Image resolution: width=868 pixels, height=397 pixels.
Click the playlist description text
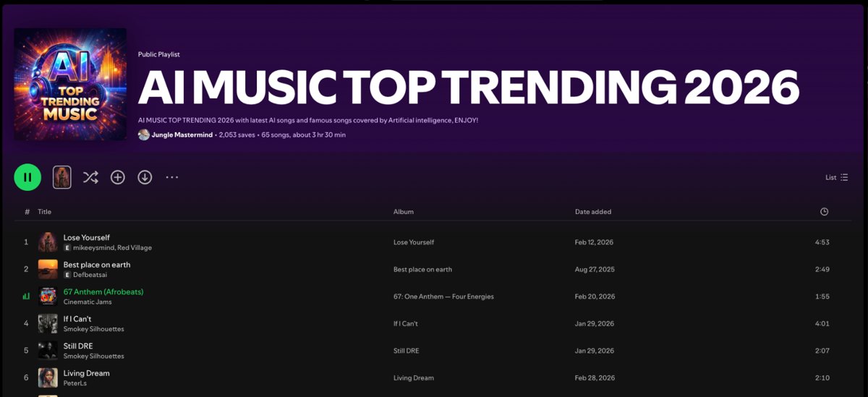(x=308, y=120)
